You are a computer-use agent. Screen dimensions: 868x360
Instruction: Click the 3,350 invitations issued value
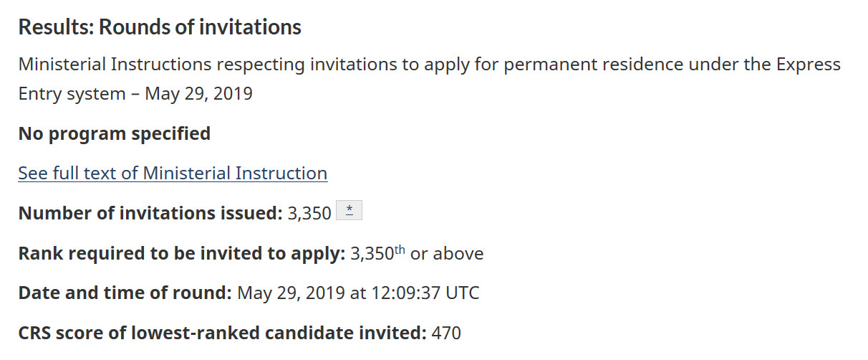309,213
